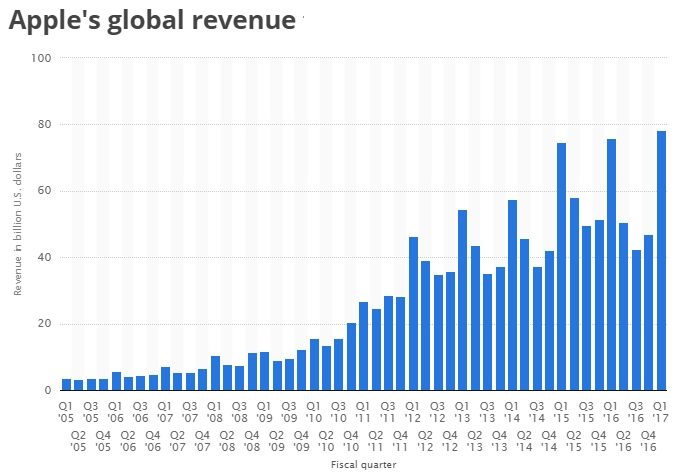678x476 pixels.
Task: Click the Q1 '17 axis label
Action: (x=660, y=412)
